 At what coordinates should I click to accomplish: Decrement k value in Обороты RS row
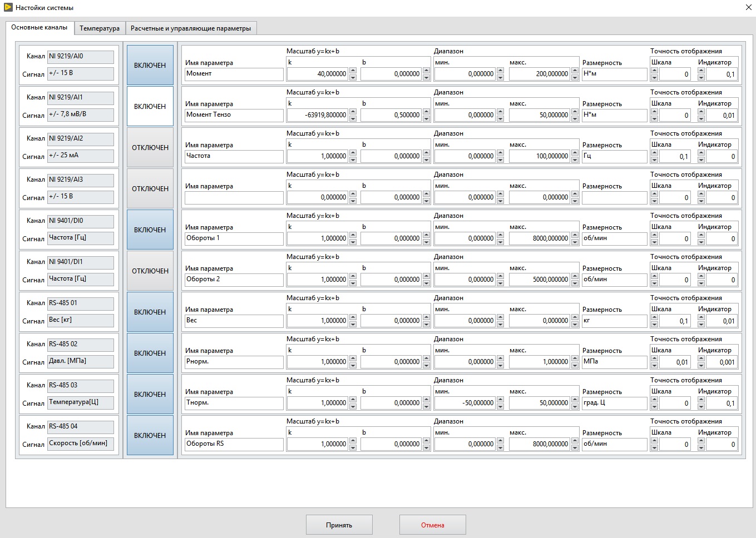coord(353,447)
